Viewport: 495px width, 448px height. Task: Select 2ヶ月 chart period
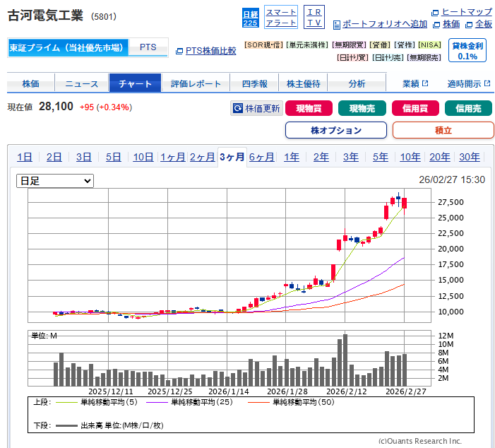(203, 157)
